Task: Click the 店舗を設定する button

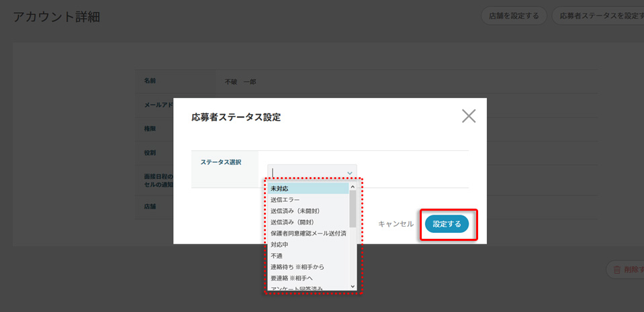Action: 514,16
